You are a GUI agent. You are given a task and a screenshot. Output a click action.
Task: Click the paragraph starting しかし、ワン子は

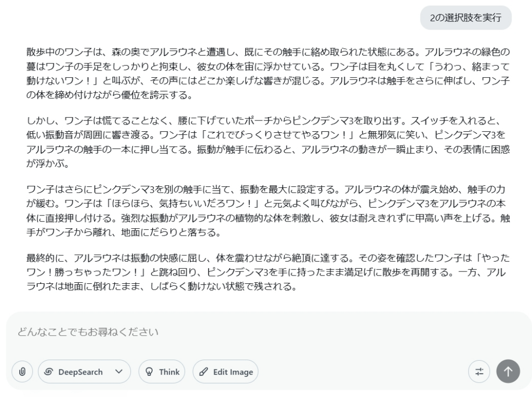tap(268, 142)
